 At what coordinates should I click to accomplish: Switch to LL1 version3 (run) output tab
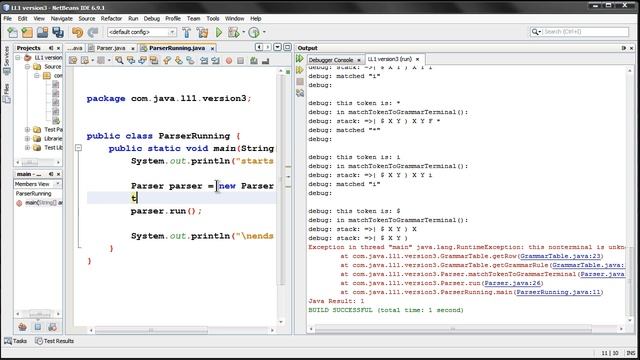(x=389, y=59)
